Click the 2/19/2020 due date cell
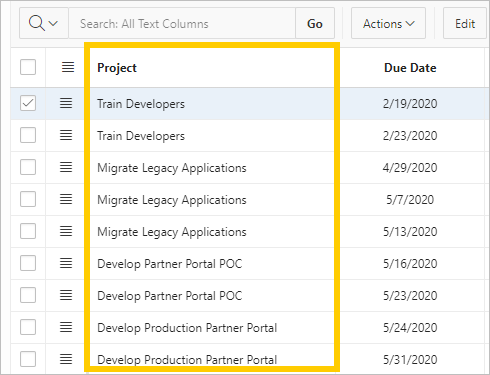 point(410,104)
